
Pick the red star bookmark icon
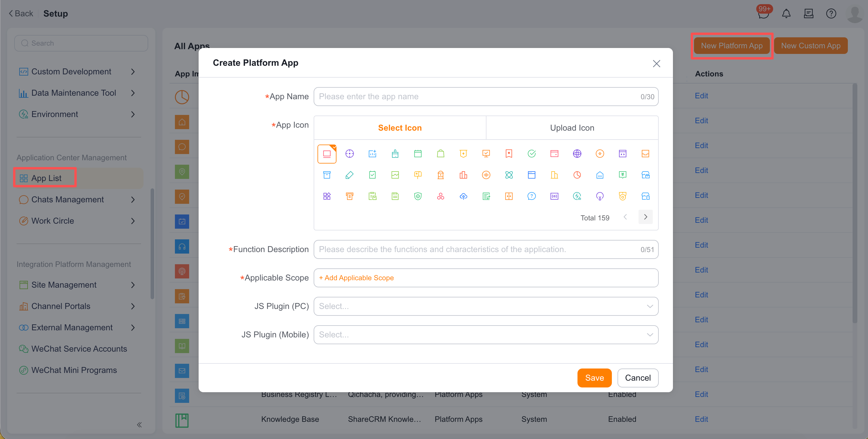[509, 154]
